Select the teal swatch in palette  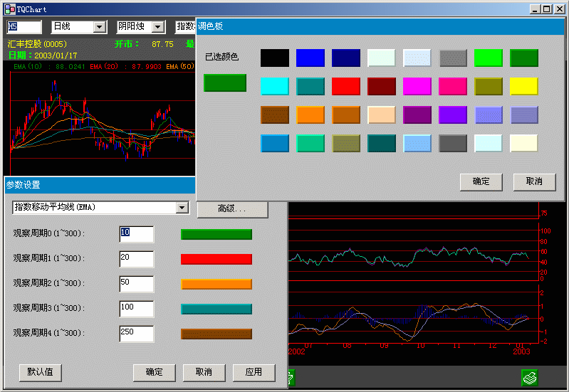click(310, 86)
